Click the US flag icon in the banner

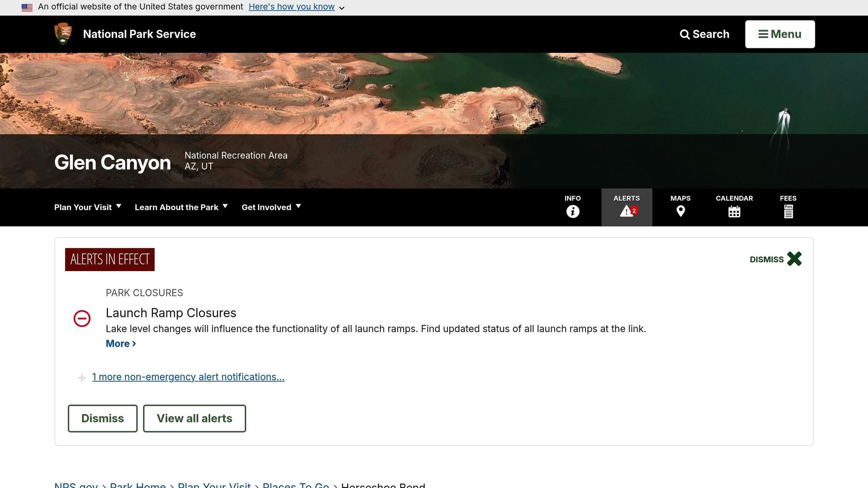27,7
